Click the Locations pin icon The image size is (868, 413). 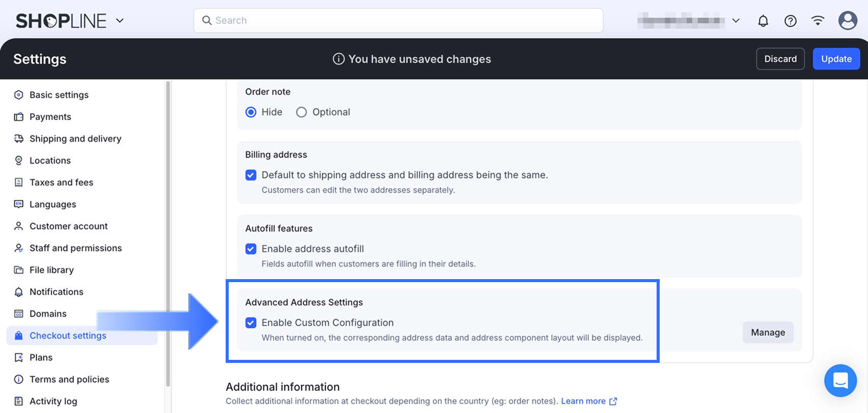(x=19, y=160)
